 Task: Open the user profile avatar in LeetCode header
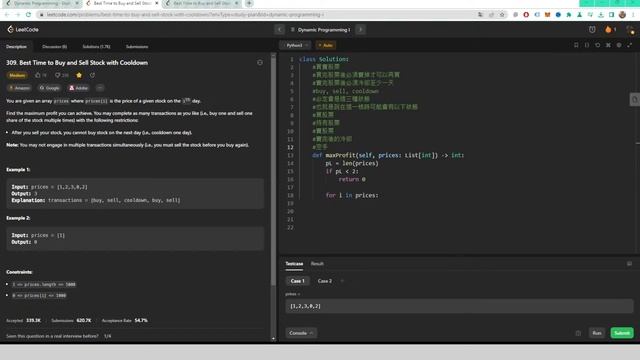(x=630, y=29)
